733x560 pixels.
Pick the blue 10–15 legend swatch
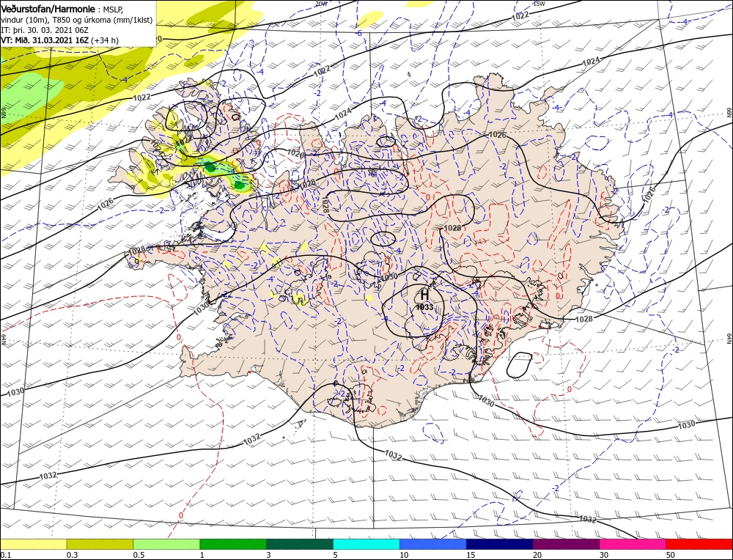(433, 544)
